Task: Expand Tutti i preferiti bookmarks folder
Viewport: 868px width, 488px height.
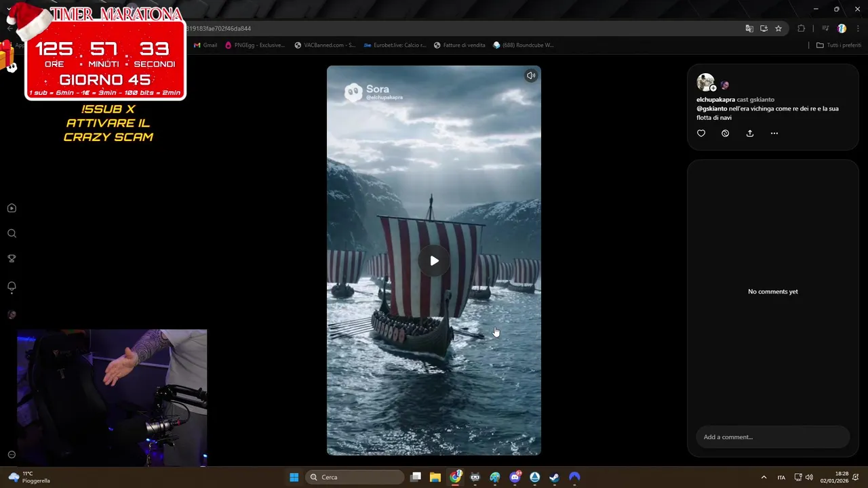Action: coord(838,45)
